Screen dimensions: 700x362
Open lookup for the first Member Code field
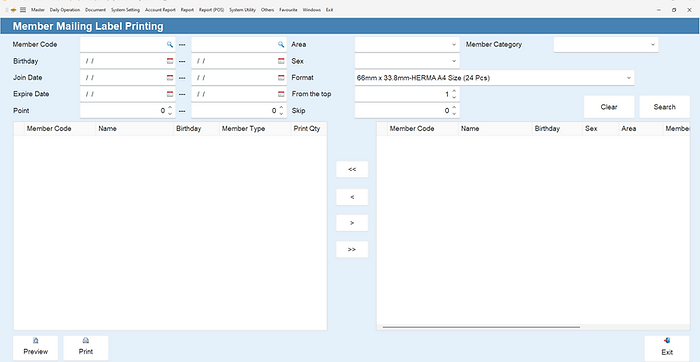(x=170, y=45)
